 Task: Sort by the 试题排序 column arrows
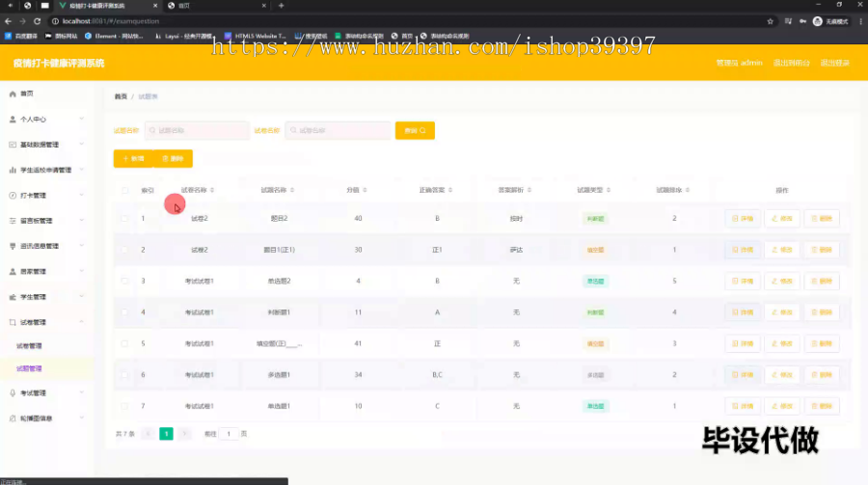[x=688, y=190]
